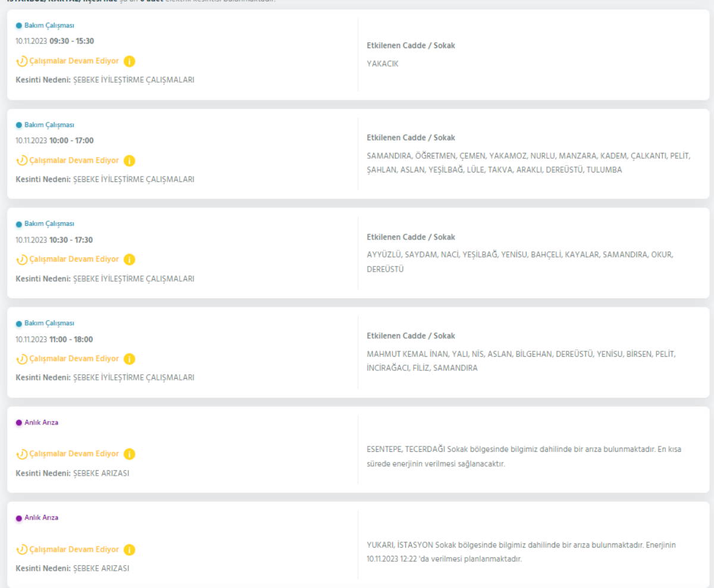Click the ESENTEPE, TECERDAĞI fault description
This screenshot has height=588, width=714.
pyautogui.click(x=524, y=457)
